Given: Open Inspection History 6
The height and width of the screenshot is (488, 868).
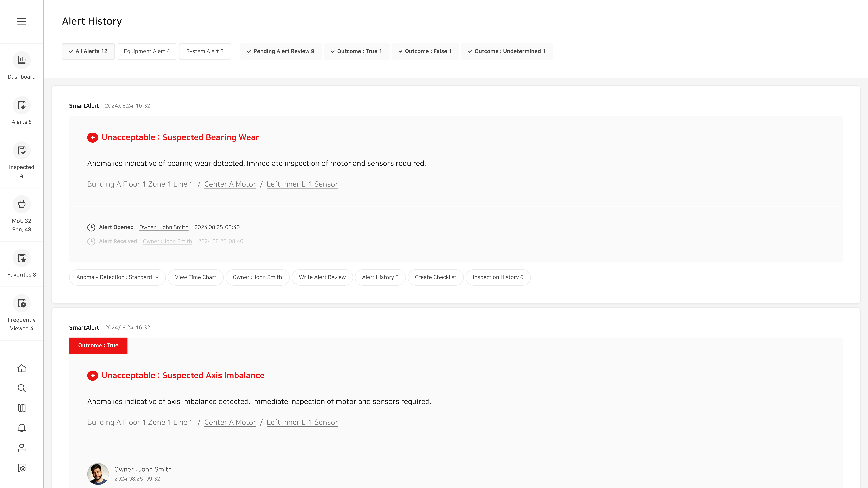Looking at the screenshot, I should pyautogui.click(x=498, y=277).
